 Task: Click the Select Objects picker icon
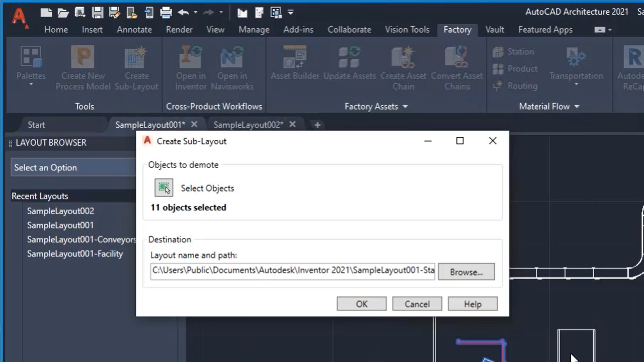[x=164, y=188]
